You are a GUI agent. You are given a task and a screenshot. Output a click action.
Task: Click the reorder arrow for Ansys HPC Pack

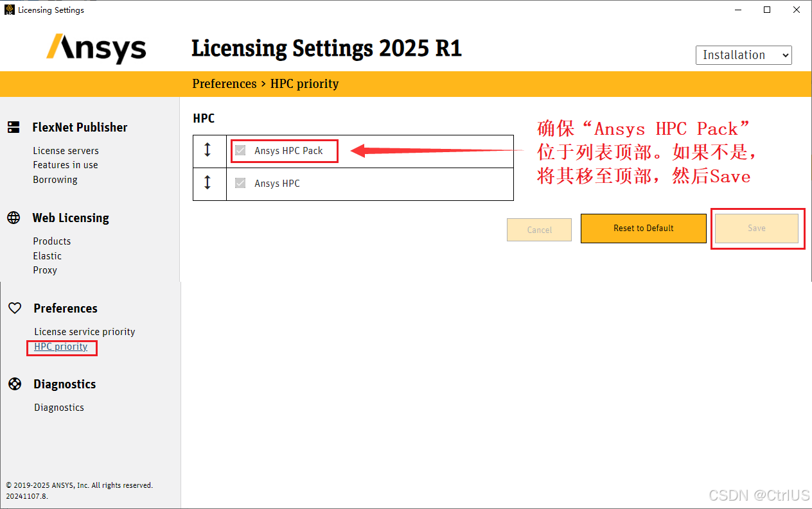(x=207, y=150)
